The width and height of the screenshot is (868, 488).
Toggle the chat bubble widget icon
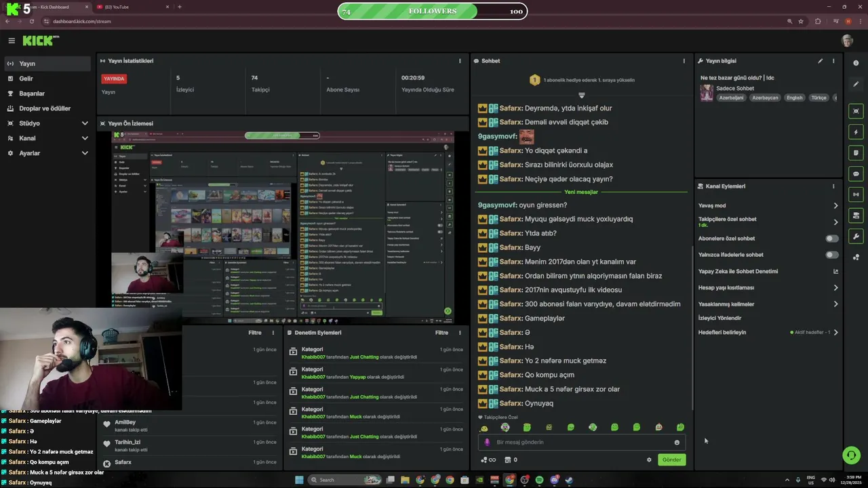[x=856, y=174]
